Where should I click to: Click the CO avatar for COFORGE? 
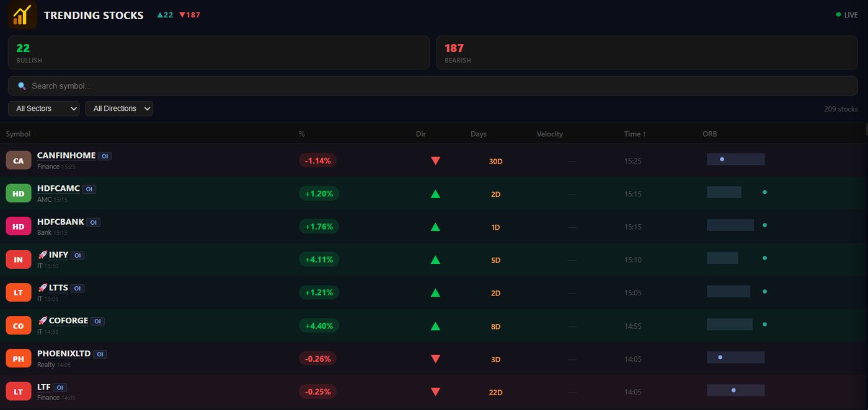click(x=19, y=326)
